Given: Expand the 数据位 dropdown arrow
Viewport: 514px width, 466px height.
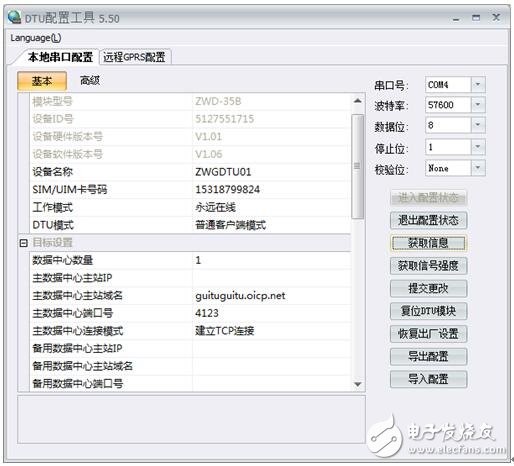Looking at the screenshot, I should click(x=478, y=125).
